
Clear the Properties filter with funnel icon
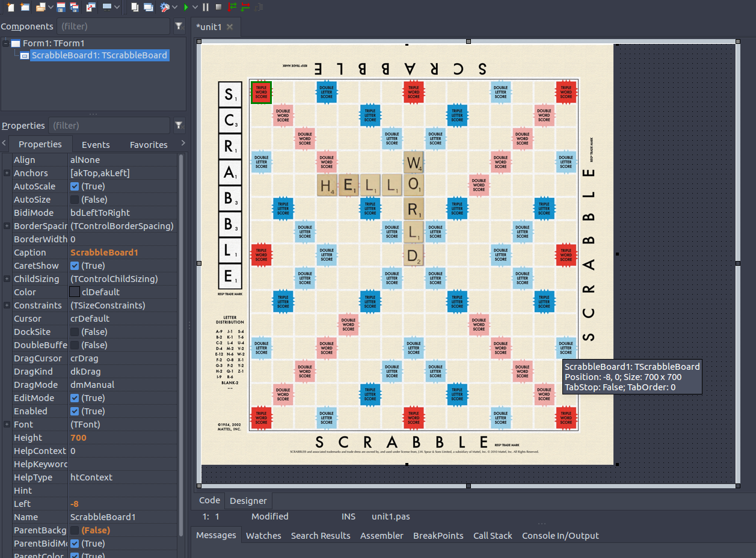179,126
